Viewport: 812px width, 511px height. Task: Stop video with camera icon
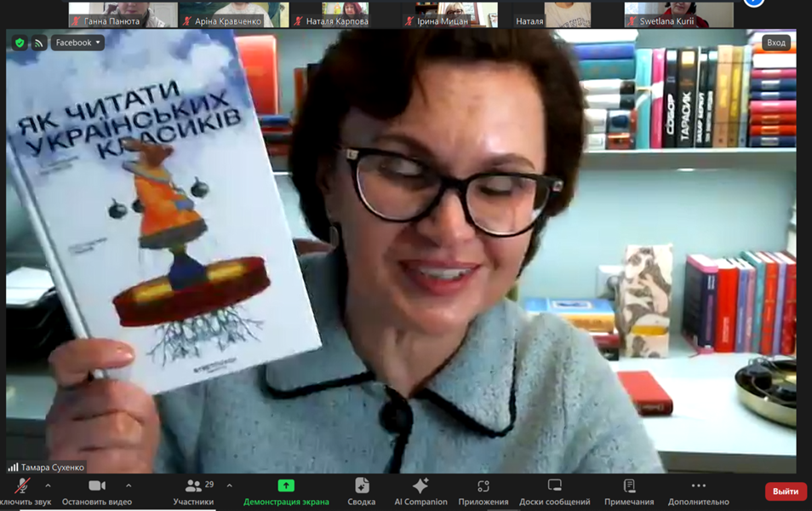[x=97, y=485]
